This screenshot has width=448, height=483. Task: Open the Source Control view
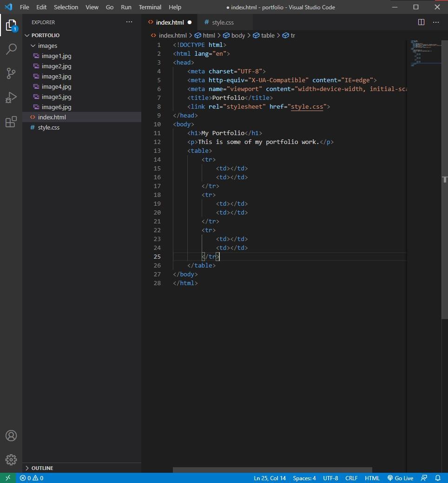[x=11, y=73]
